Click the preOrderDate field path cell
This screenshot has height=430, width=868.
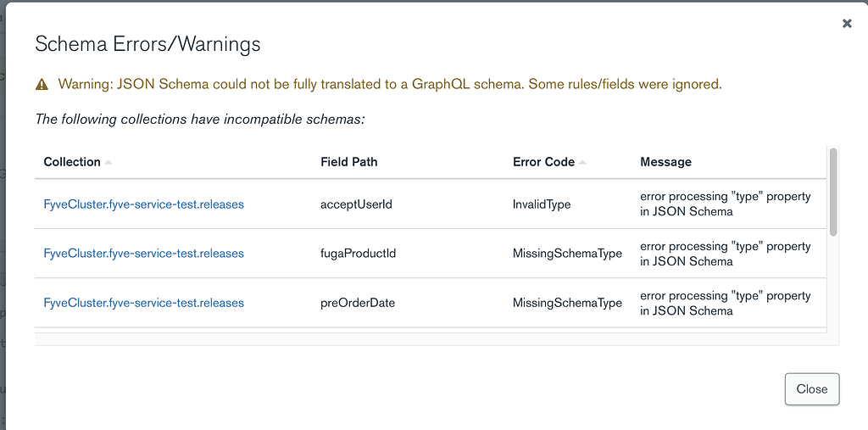click(x=358, y=303)
